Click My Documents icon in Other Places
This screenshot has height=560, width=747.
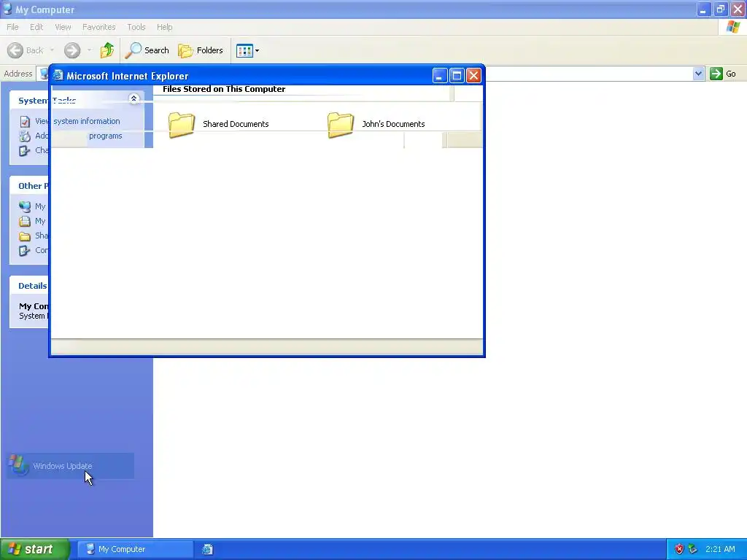tap(25, 221)
